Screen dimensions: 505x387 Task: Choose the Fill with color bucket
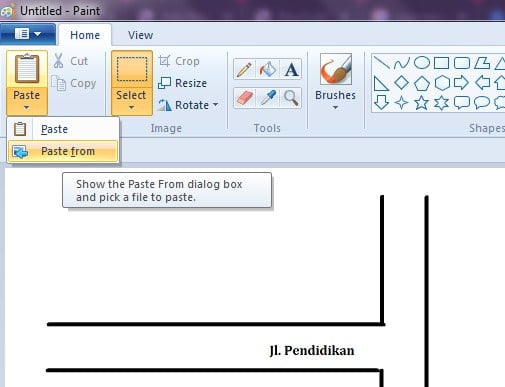pyautogui.click(x=268, y=69)
